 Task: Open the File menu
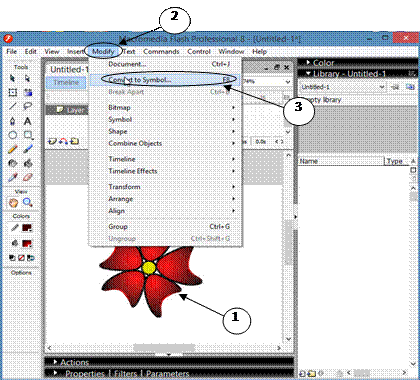click(x=12, y=51)
